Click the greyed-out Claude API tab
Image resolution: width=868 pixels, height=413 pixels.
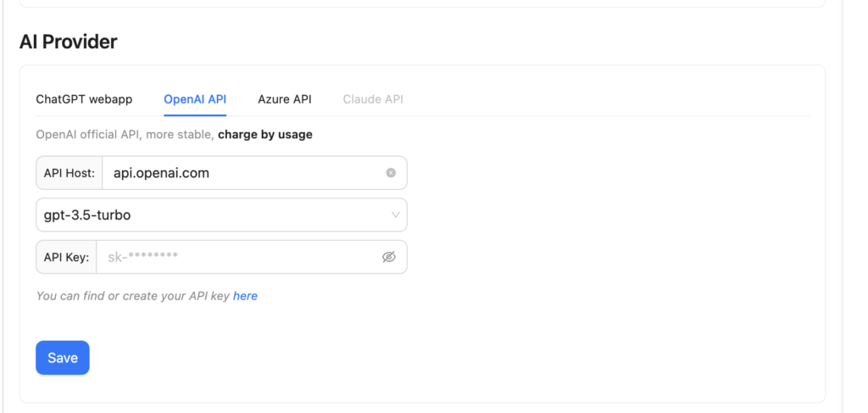(373, 99)
